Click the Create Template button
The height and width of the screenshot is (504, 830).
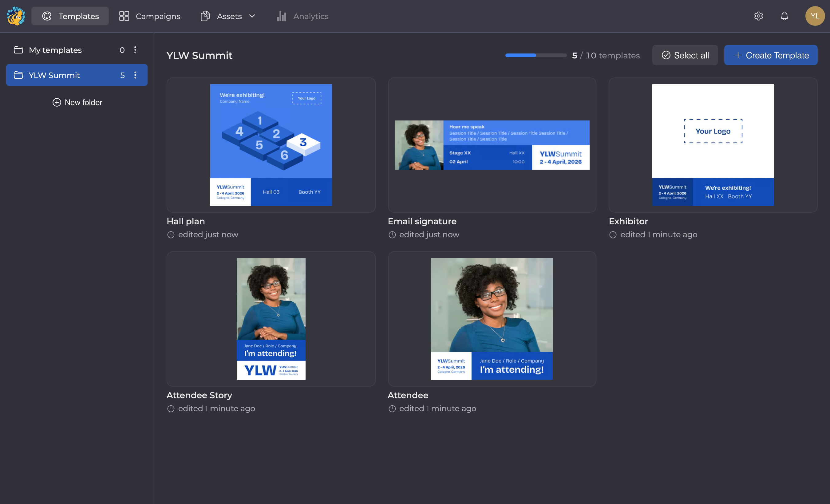point(770,55)
